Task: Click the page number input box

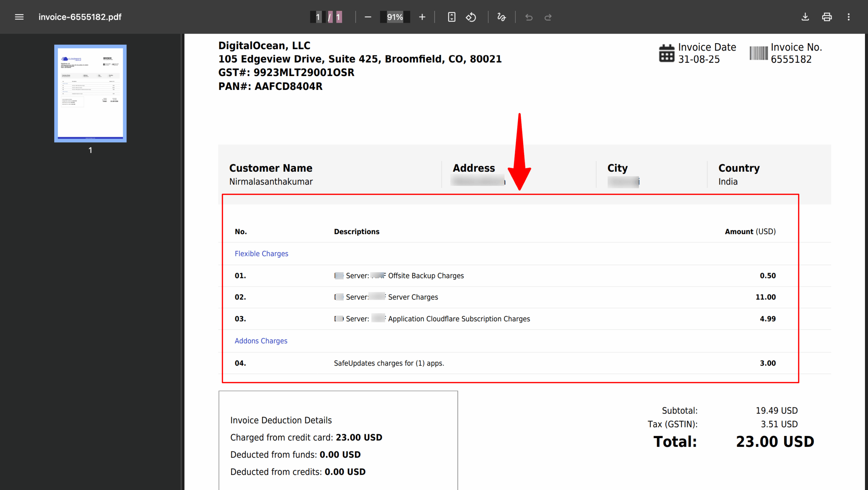Action: pyautogui.click(x=317, y=17)
